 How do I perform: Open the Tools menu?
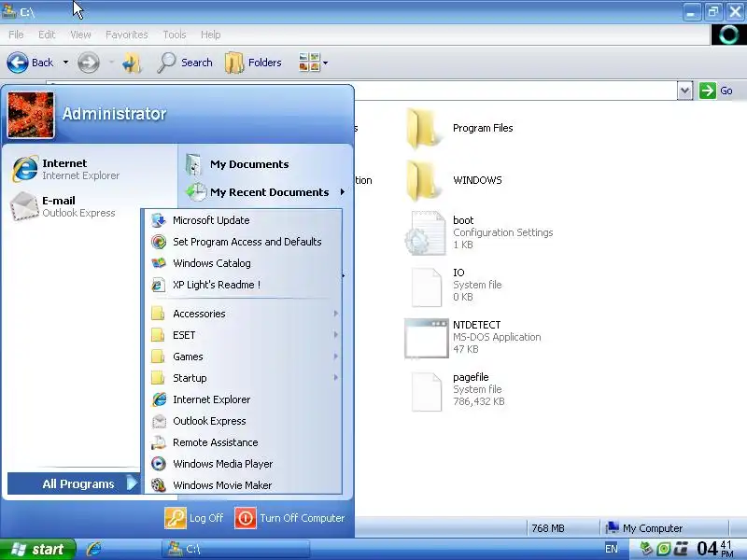(x=175, y=35)
